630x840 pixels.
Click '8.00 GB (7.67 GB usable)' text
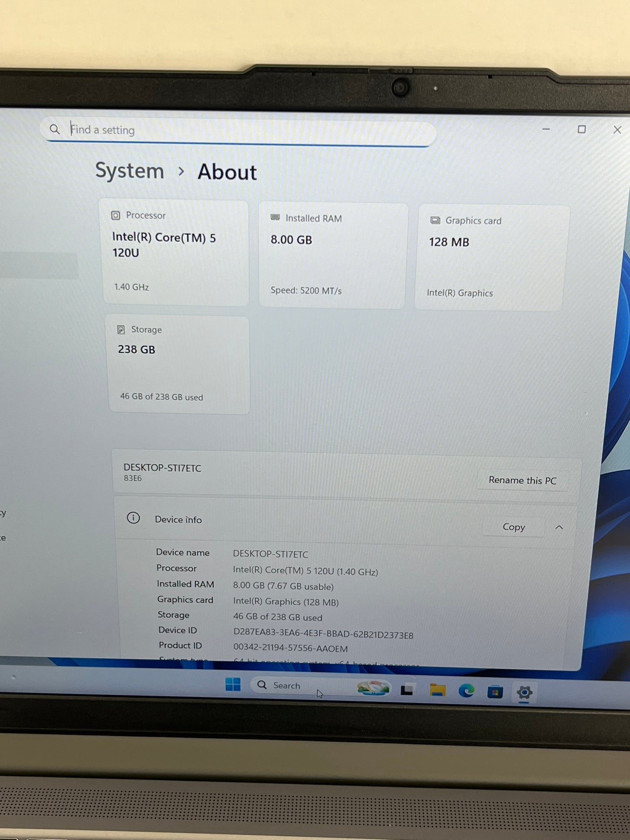coord(283,586)
